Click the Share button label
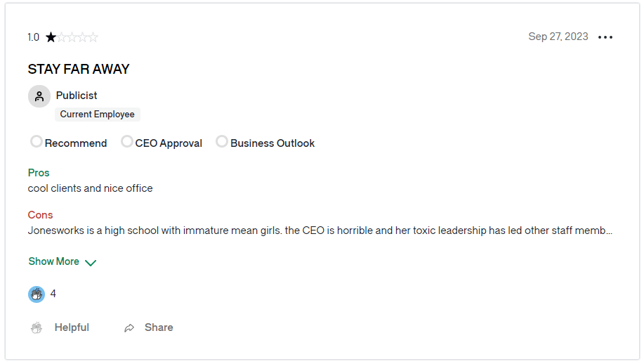 pyautogui.click(x=159, y=327)
